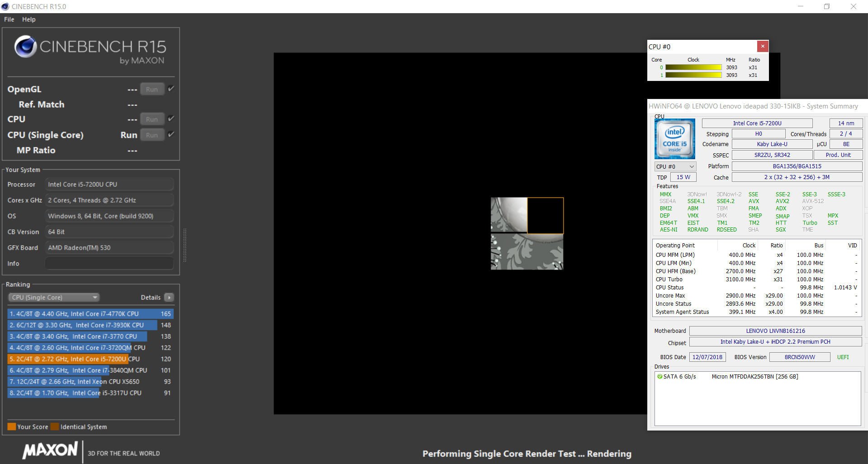
Task: Click the Core 1 clock bar
Action: pyautogui.click(x=693, y=75)
